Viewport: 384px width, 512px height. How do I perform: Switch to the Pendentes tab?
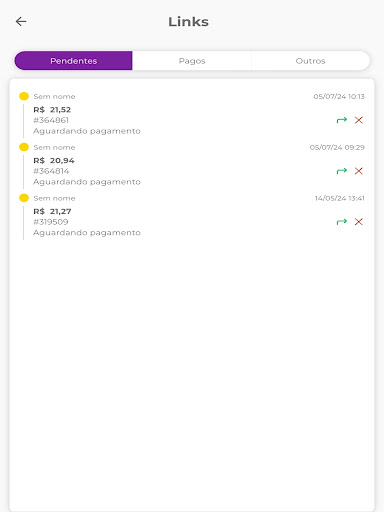point(73,61)
